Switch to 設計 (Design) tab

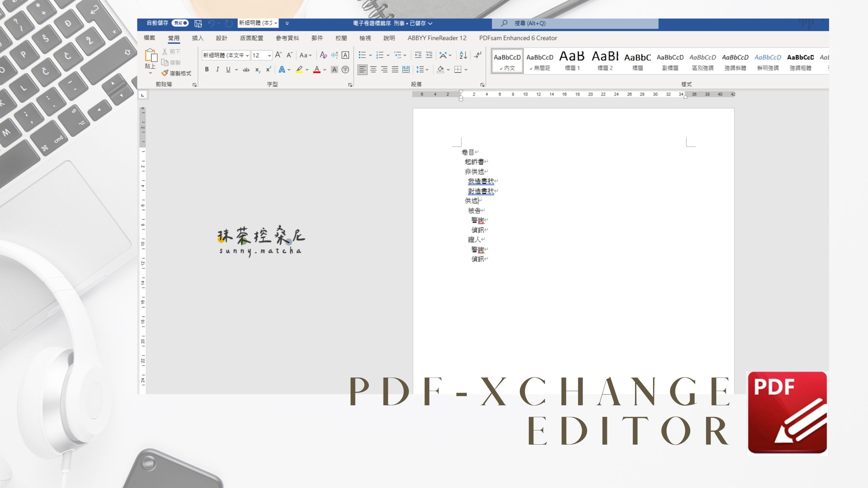[221, 38]
